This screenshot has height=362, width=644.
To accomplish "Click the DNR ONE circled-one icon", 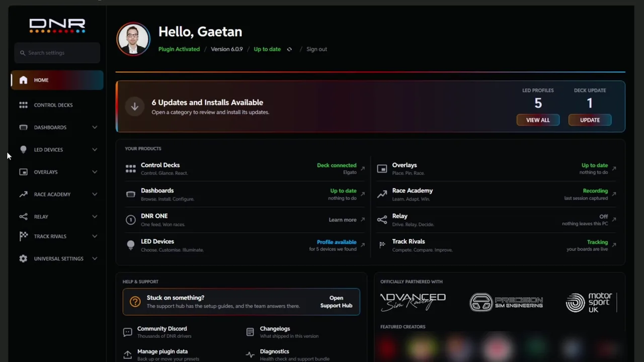I will coord(130,220).
